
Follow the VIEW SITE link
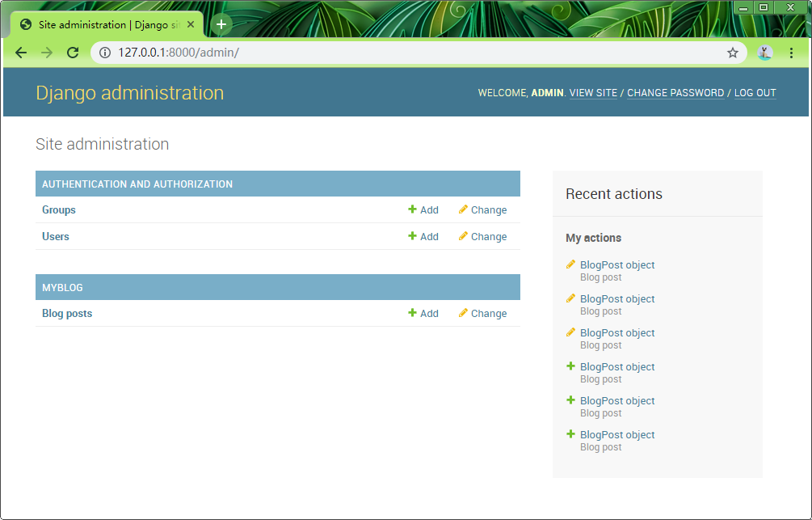tap(593, 93)
